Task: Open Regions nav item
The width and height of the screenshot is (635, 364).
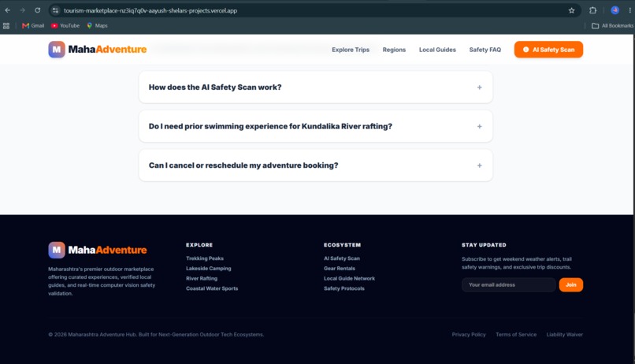Action: pyautogui.click(x=394, y=50)
